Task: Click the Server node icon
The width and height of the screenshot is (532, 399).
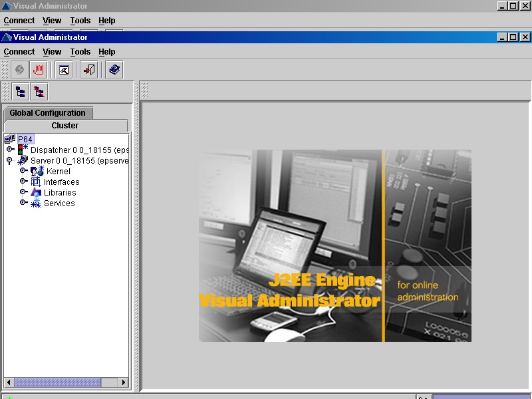Action: (23, 160)
